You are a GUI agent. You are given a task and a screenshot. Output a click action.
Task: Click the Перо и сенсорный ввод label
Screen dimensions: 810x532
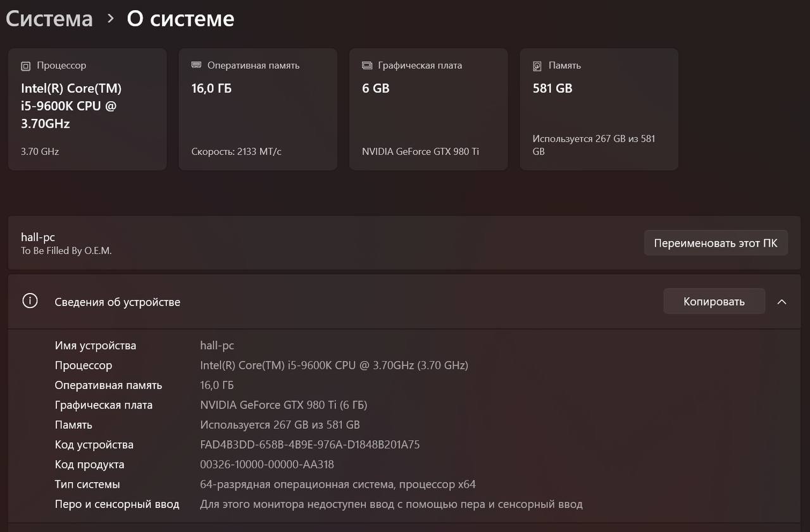click(x=117, y=504)
